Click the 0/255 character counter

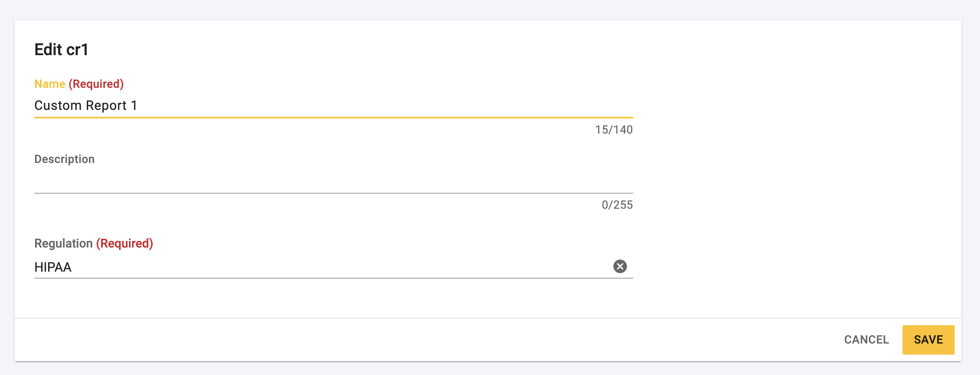coord(617,205)
